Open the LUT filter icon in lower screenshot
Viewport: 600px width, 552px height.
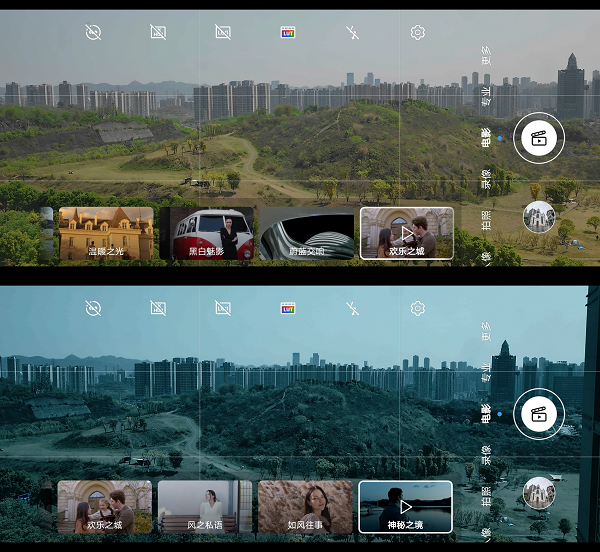pyautogui.click(x=288, y=308)
